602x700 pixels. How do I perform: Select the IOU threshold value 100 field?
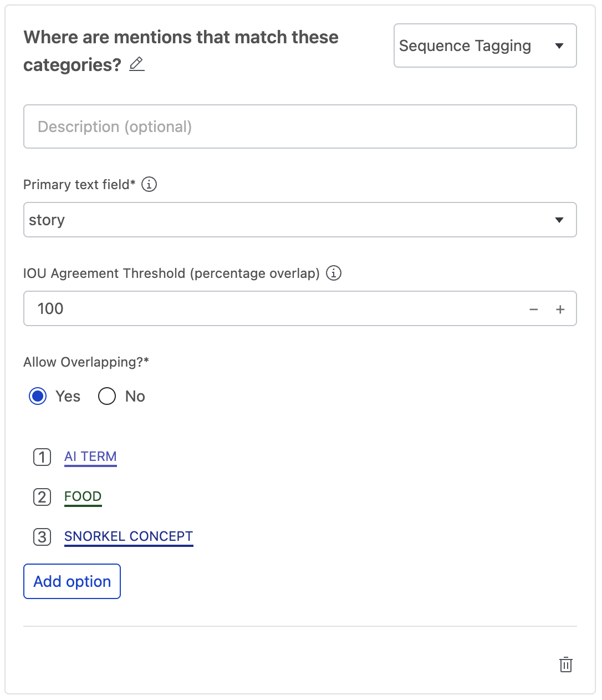pyautogui.click(x=166, y=308)
